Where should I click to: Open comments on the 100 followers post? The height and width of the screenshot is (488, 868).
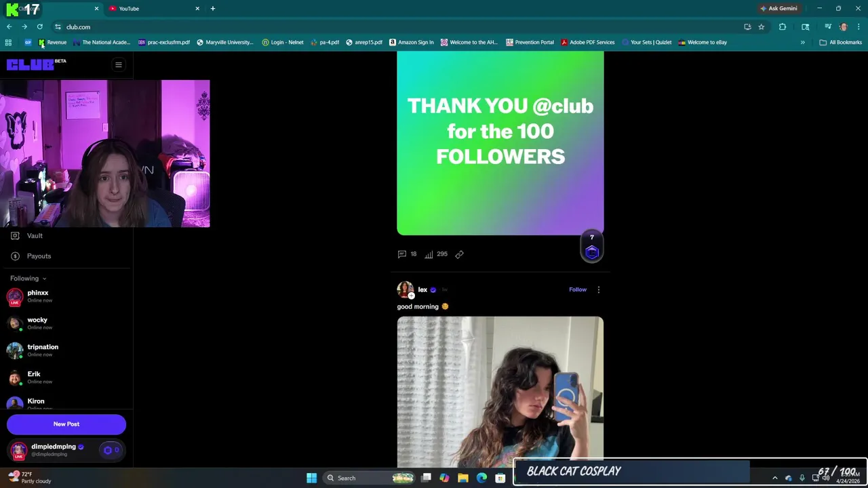[408, 254]
